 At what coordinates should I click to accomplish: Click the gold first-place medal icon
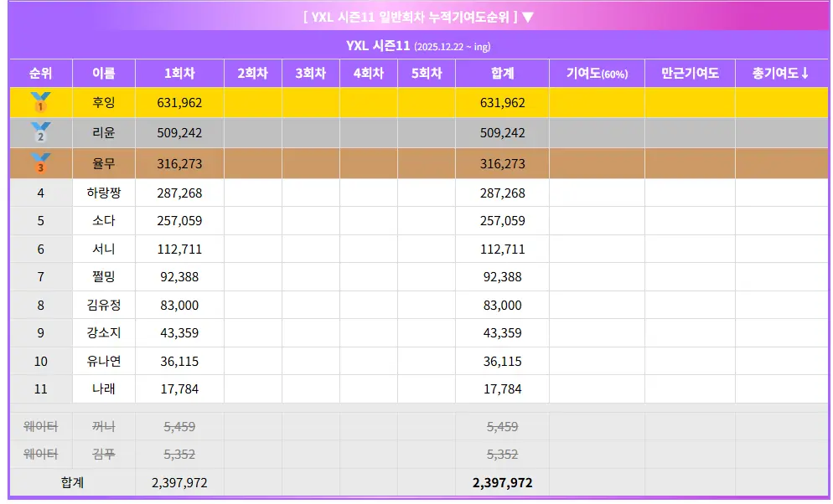pyautogui.click(x=40, y=103)
